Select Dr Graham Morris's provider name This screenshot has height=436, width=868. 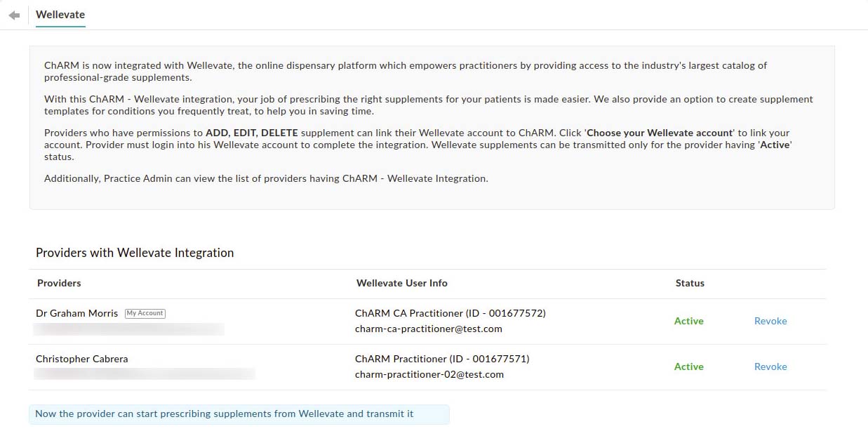pyautogui.click(x=76, y=313)
